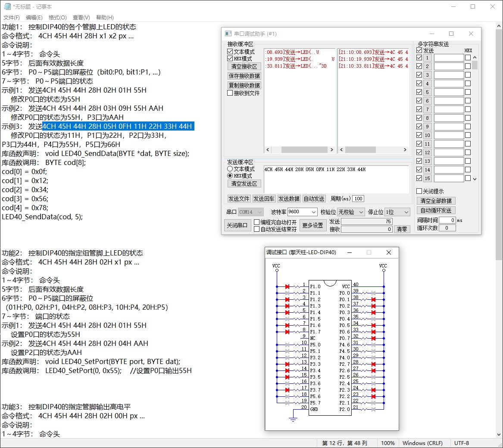
Task: Click left arrow of text receive pane scrollbar
Action: (x=268, y=150)
